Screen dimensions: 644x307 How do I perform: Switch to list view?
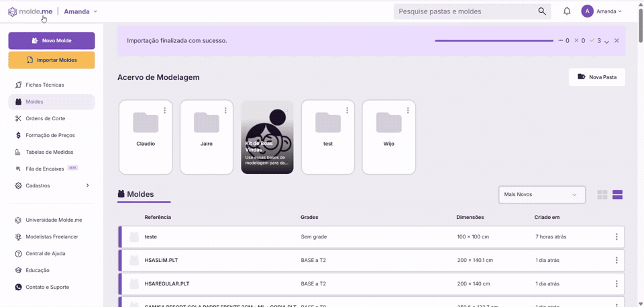pos(618,195)
